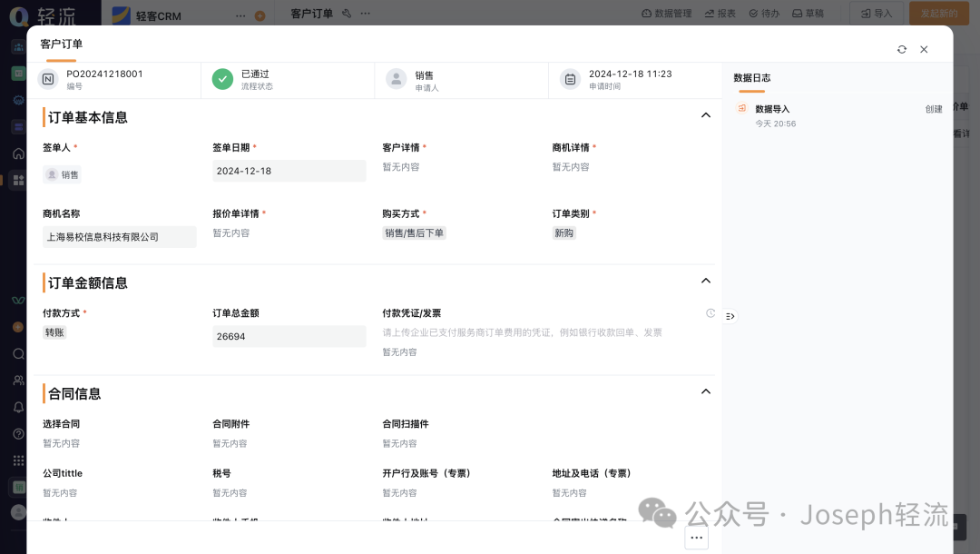Screen dimensions: 980x554
Task: Click inside the 订单总金额 amount field
Action: coord(289,336)
